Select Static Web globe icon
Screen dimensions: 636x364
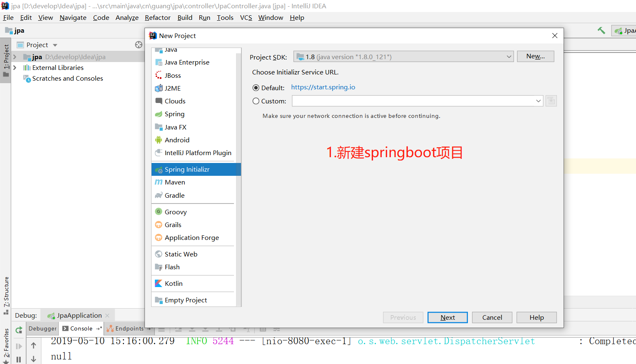[x=159, y=254]
